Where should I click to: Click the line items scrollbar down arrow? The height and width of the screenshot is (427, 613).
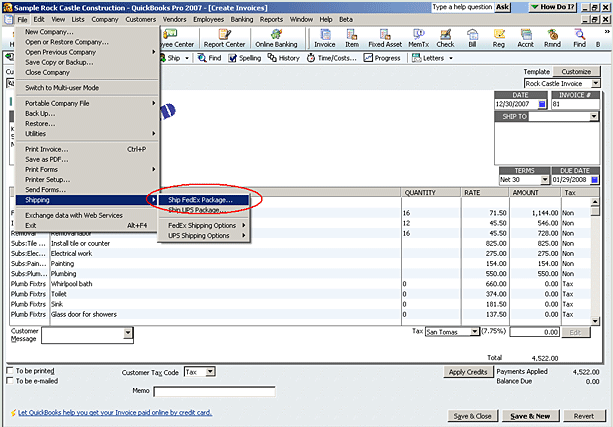click(595, 321)
